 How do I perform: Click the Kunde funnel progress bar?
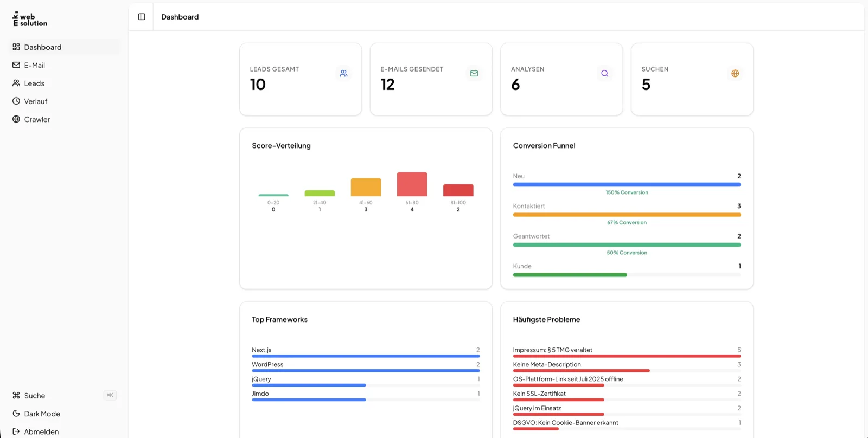pos(627,275)
